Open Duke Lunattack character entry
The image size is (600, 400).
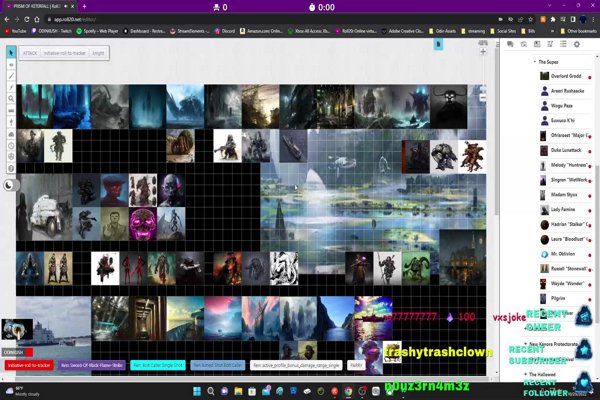pos(565,150)
